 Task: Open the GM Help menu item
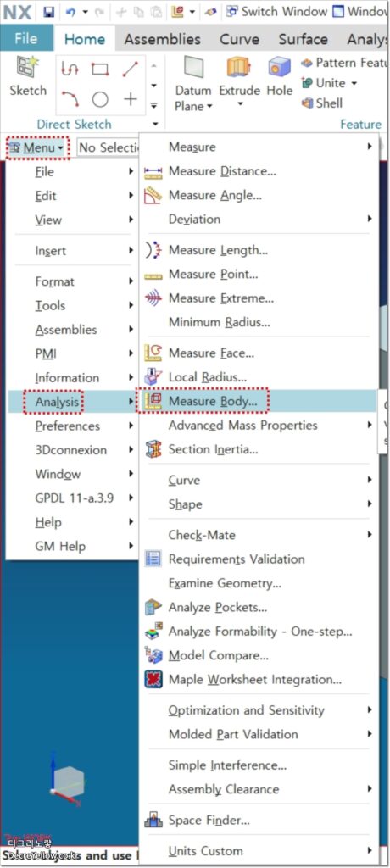coord(72,547)
